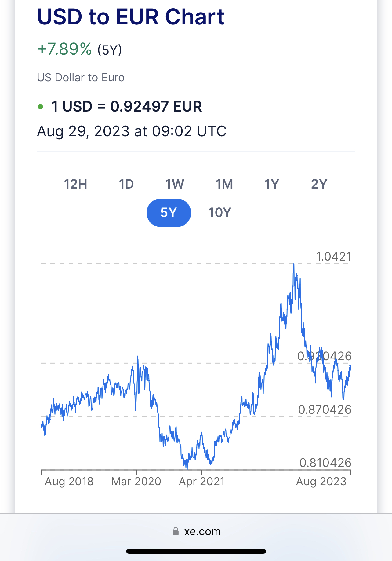Switch to the 2Y chart range
The width and height of the screenshot is (392, 561).
coord(319,184)
